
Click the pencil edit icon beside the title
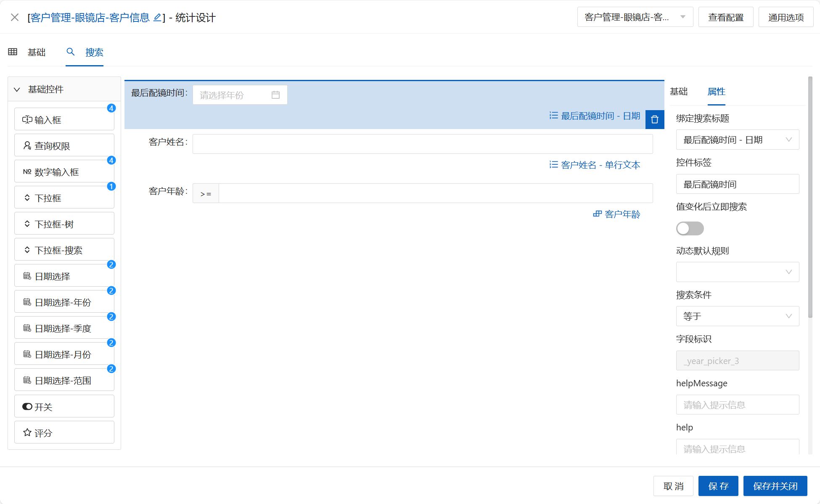click(157, 18)
